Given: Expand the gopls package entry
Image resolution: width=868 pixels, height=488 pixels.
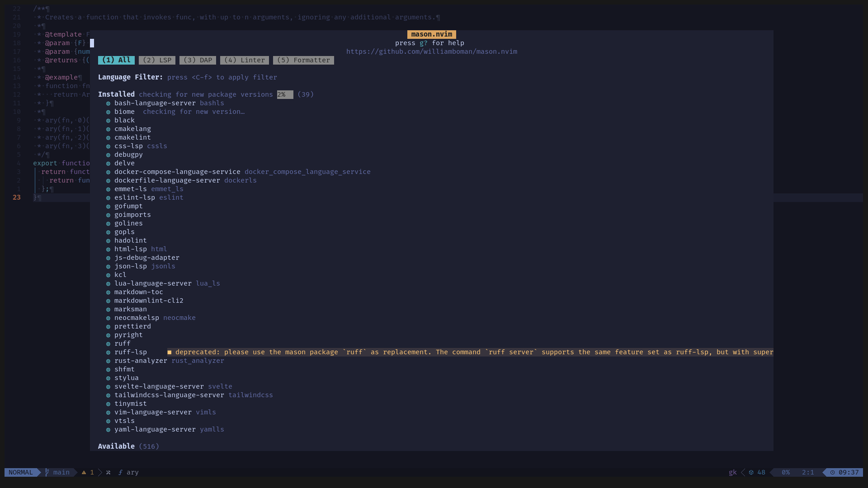Looking at the screenshot, I should coord(124,231).
